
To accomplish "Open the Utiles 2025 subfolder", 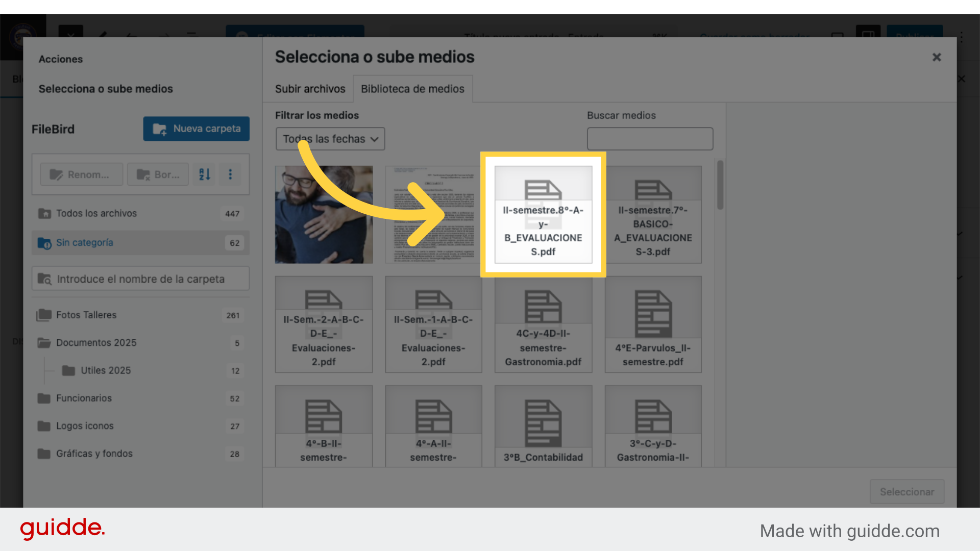I will tap(106, 370).
